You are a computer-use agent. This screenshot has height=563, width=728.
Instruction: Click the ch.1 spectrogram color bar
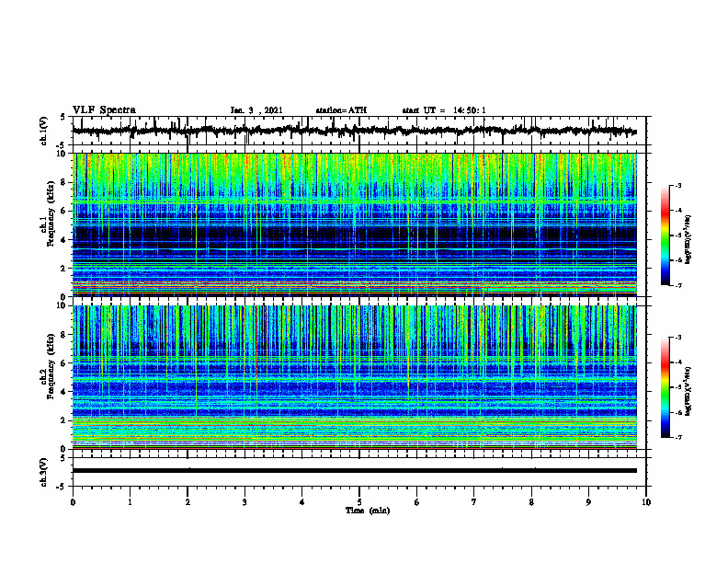click(x=665, y=236)
